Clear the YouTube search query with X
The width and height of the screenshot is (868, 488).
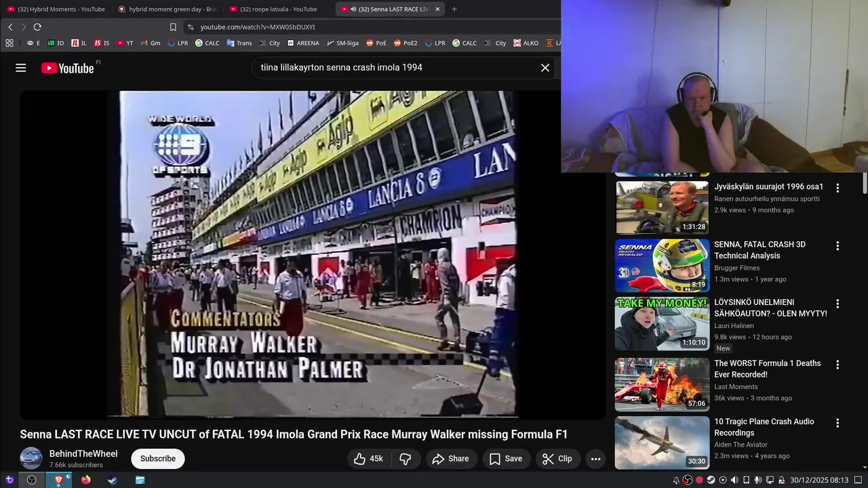coord(545,68)
